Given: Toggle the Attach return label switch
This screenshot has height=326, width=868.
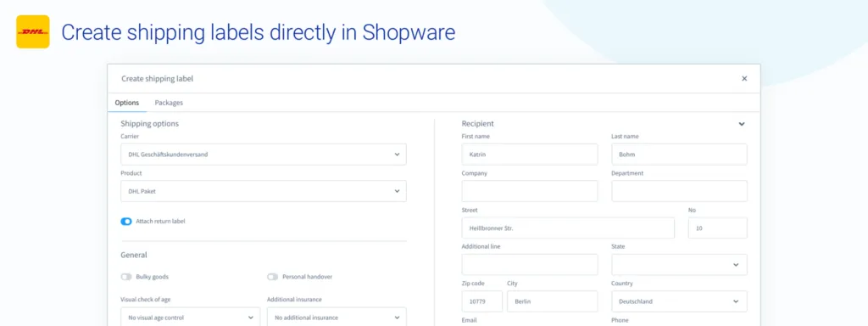Looking at the screenshot, I should pos(126,222).
